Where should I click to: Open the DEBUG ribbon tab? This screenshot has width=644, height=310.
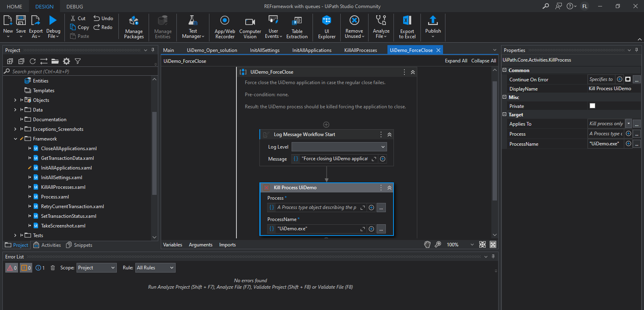pyautogui.click(x=75, y=7)
